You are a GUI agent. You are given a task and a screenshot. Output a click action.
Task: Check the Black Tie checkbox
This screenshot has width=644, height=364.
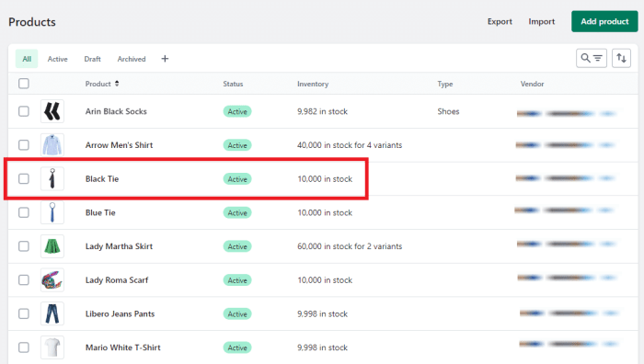[24, 178]
